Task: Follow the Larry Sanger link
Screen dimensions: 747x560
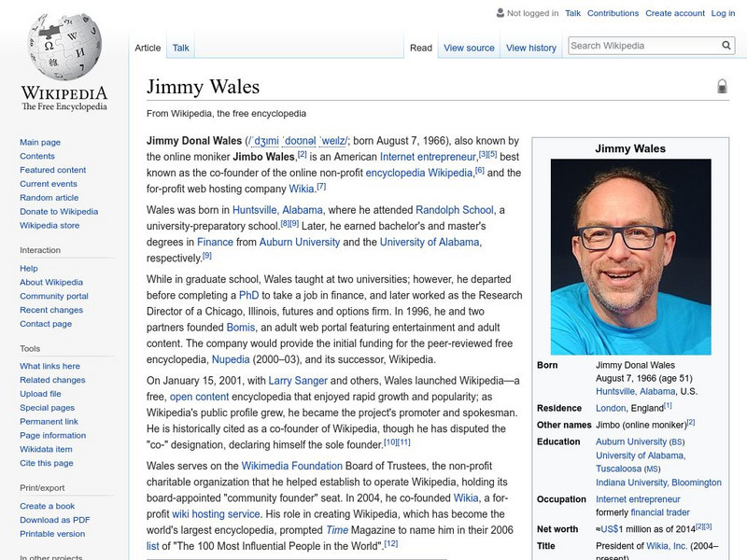Action: pos(298,381)
